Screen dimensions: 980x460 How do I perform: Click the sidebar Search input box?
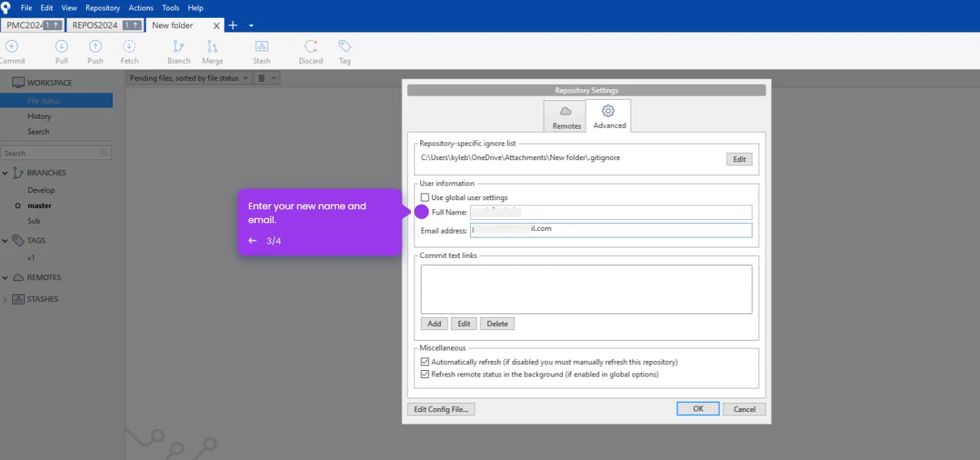coord(56,153)
